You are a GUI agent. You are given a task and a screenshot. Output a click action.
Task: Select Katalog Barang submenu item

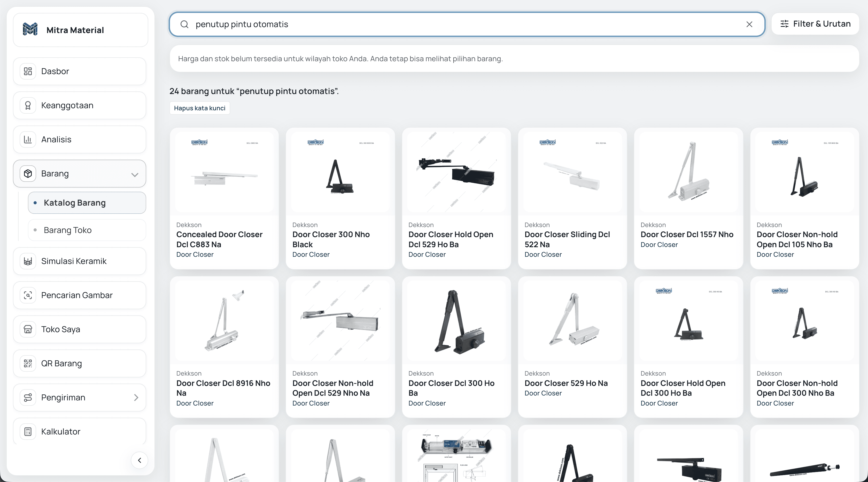(x=87, y=203)
